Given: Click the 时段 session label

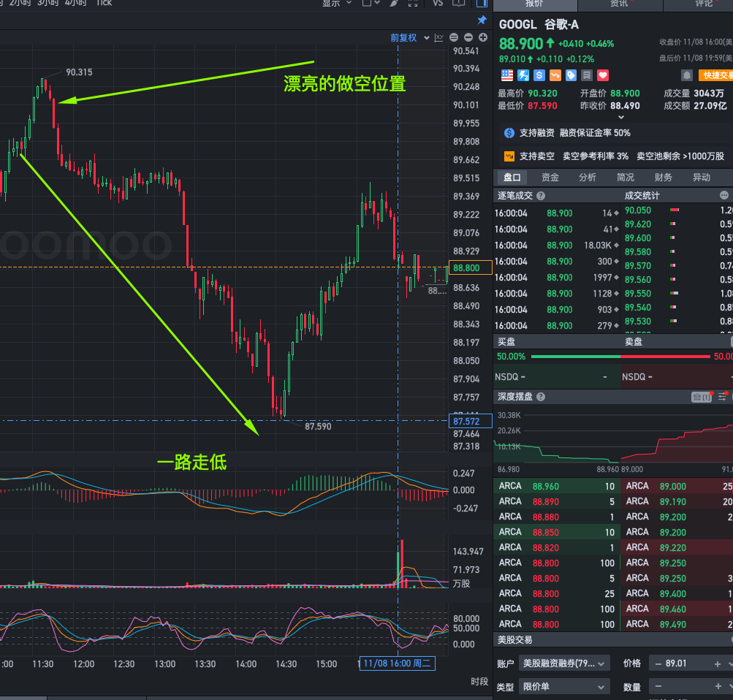Looking at the screenshot, I should tap(479, 682).
